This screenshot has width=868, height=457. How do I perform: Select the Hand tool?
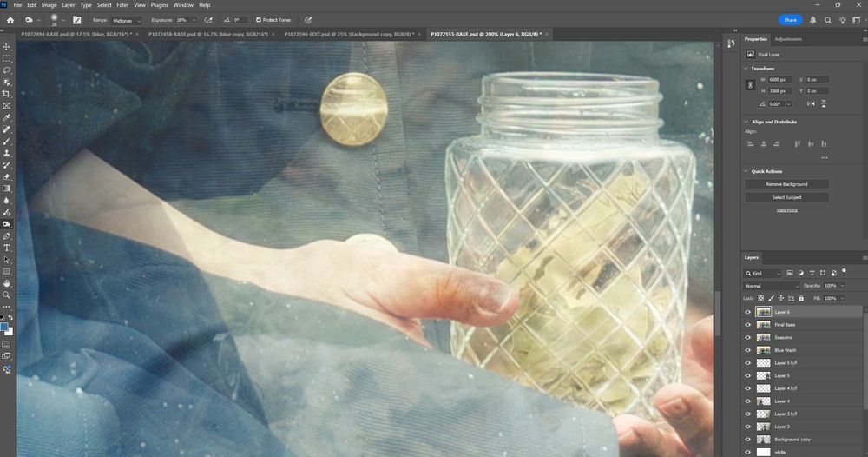7,283
